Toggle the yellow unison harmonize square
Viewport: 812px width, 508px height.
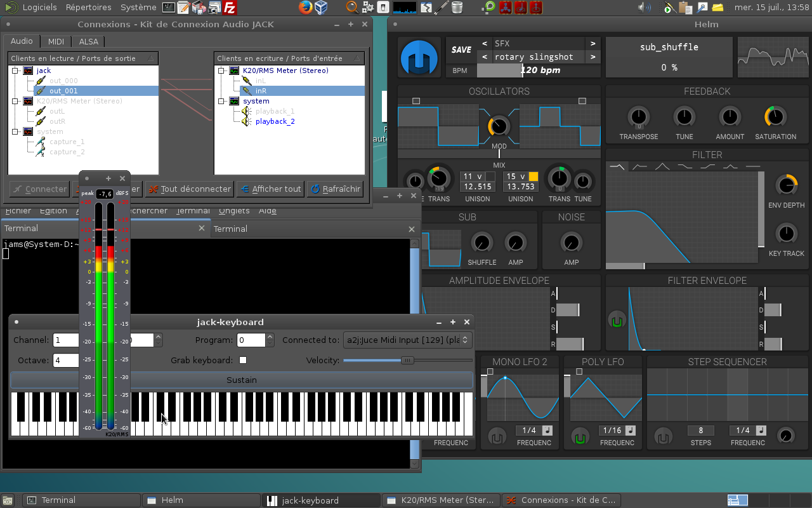click(533, 177)
